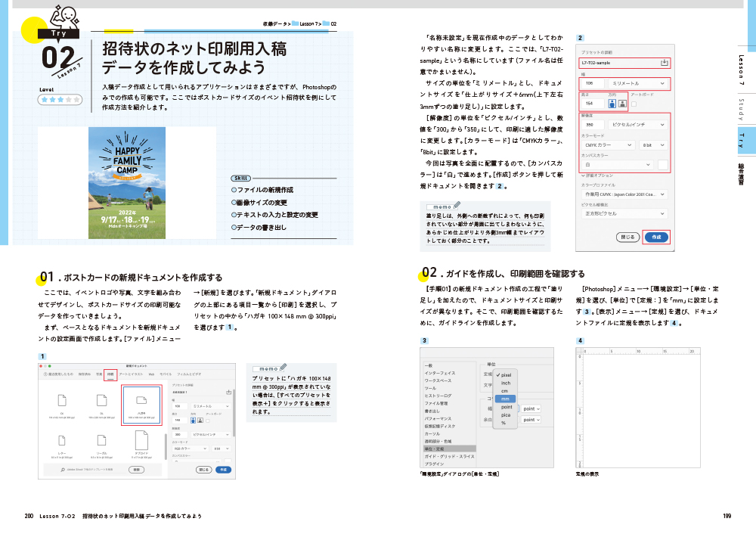The width and height of the screenshot is (756, 534).
Task: Choose レター preset page icon
Action: [62, 440]
